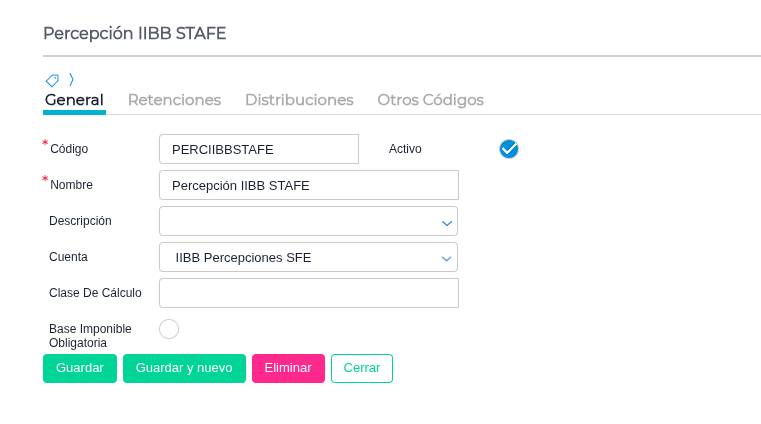Enable Base Imponible Obligatoria toggle

tap(169, 329)
